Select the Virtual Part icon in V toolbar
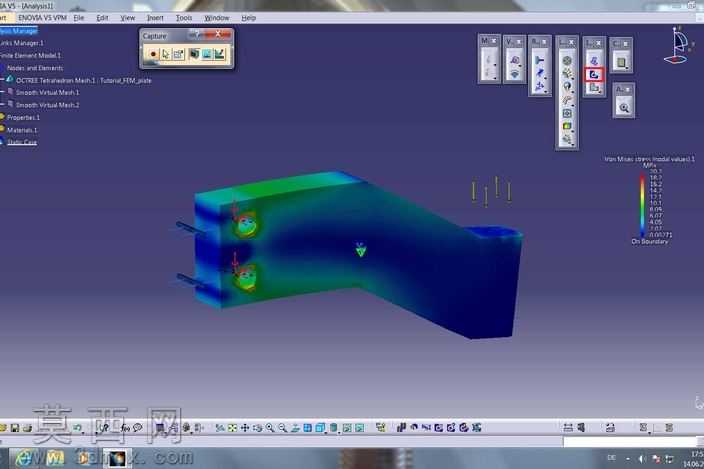Image resolution: width=704 pixels, height=469 pixels. coord(515,61)
